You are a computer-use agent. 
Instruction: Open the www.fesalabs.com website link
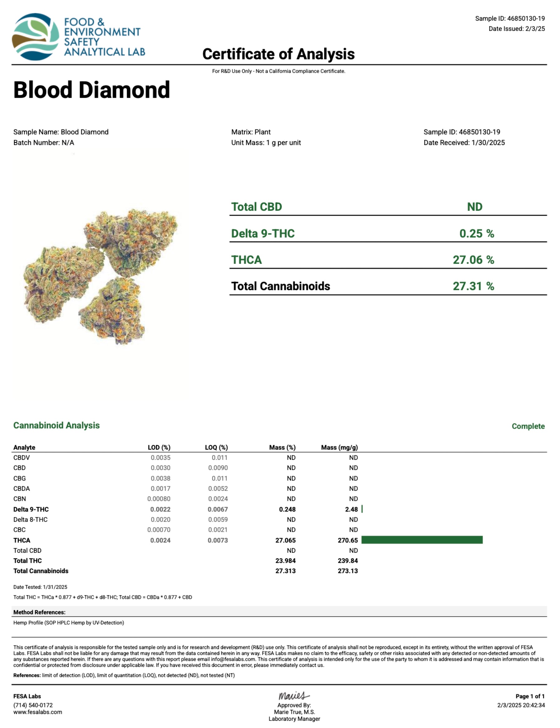[38, 712]
